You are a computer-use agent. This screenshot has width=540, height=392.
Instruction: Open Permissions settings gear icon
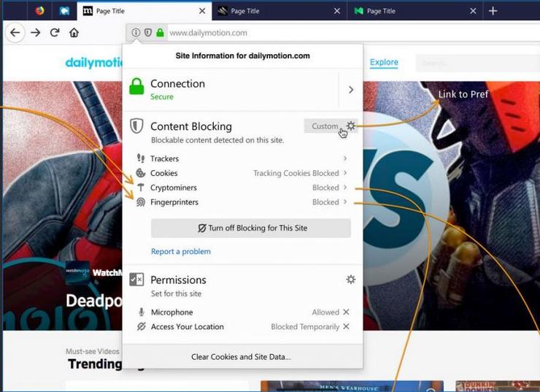[351, 280]
